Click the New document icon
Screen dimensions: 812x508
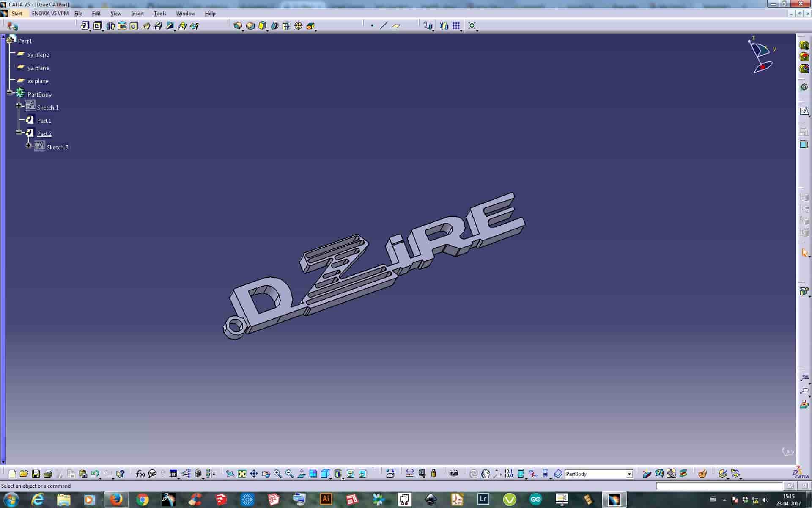click(12, 474)
